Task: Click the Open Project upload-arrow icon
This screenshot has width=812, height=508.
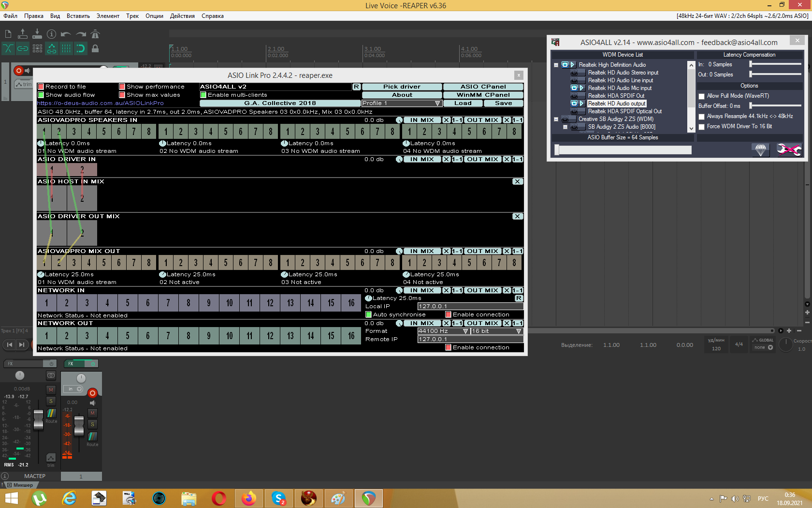Action: (x=23, y=34)
